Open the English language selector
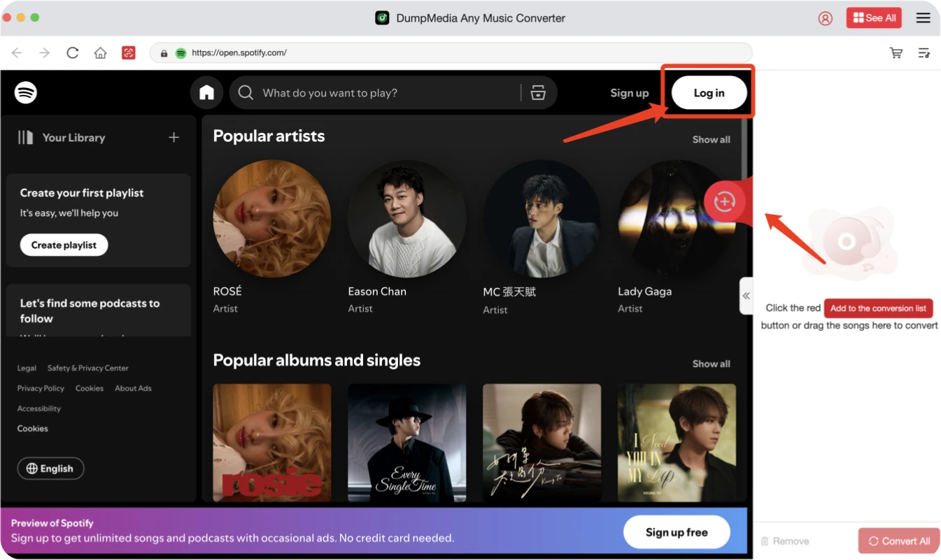Image resolution: width=941 pixels, height=560 pixels. 50,469
